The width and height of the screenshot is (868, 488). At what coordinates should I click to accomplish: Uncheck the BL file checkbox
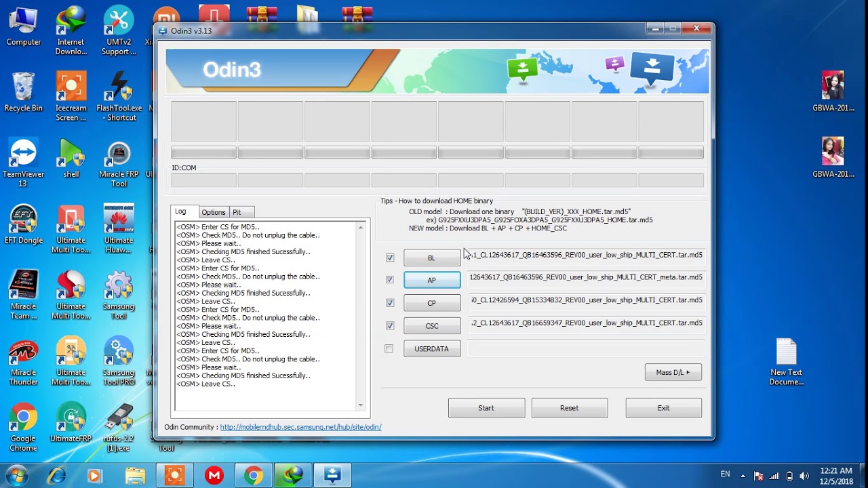coord(390,258)
